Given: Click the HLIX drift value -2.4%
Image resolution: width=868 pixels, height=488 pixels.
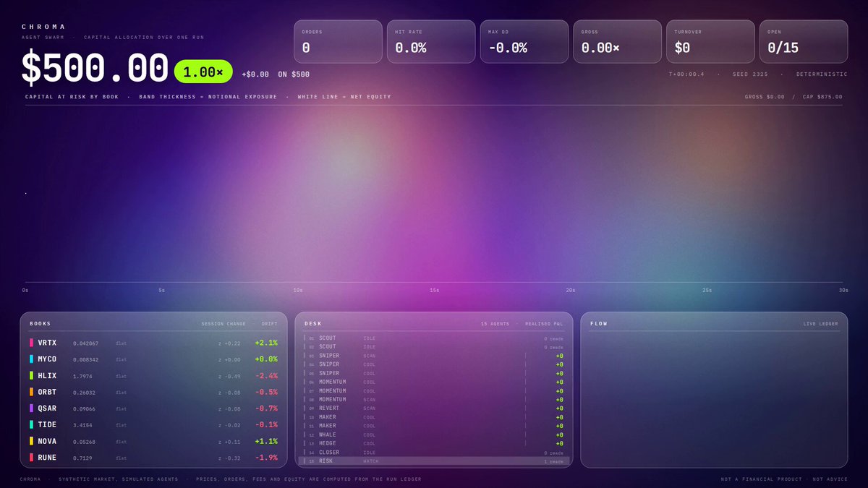Looking at the screenshot, I should coord(265,375).
